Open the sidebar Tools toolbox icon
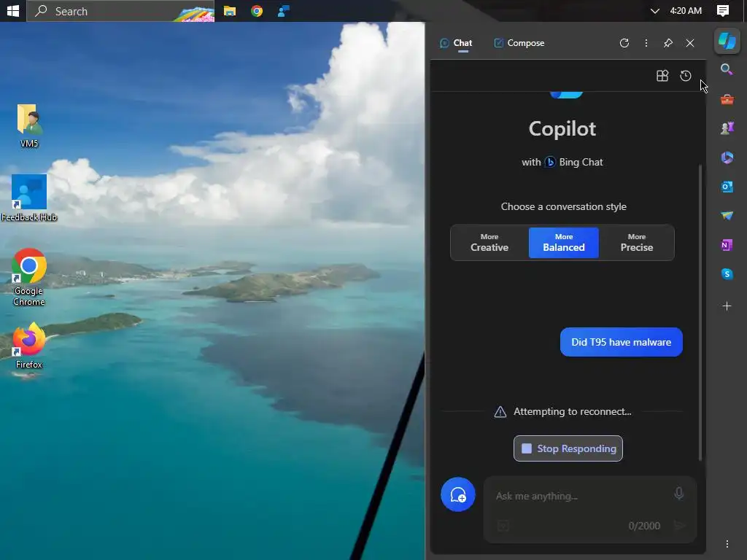This screenshot has width=747, height=560. pos(727,99)
